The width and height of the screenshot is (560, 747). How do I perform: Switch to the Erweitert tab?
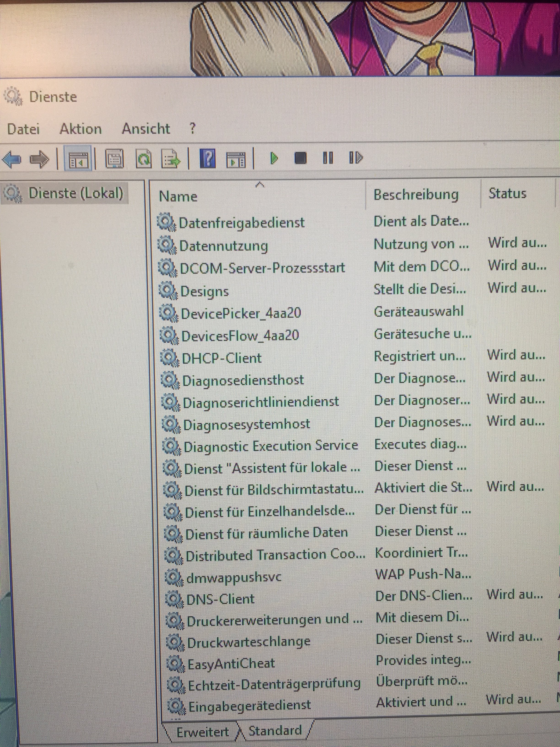click(202, 732)
